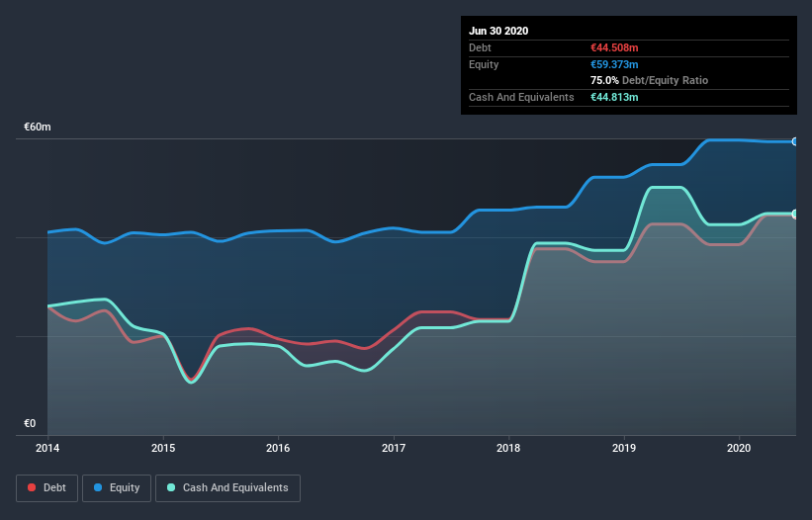Click the Debt label in tooltip
Screen dimensions: 812x520
click(480, 47)
